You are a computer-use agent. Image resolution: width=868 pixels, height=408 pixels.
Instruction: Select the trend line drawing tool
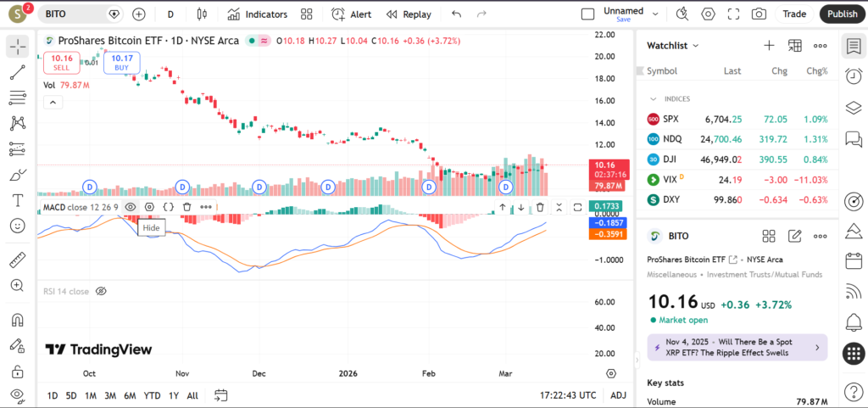17,73
